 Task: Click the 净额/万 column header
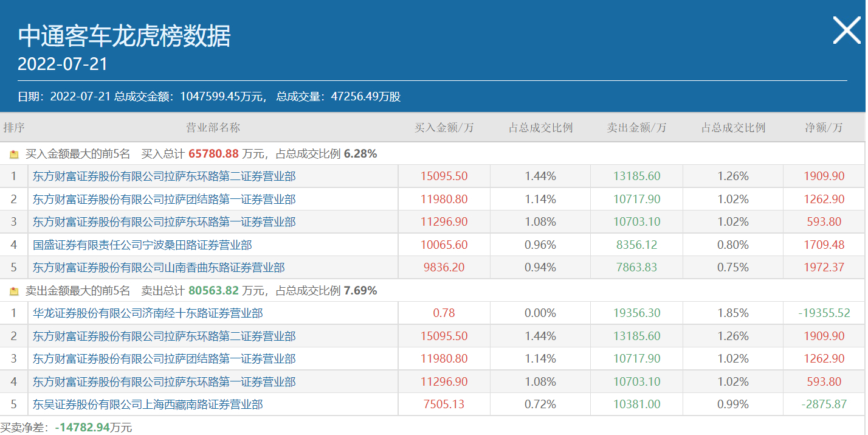tap(824, 128)
